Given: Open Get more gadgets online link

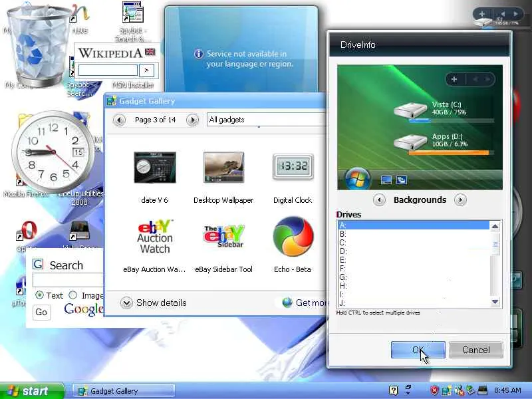Looking at the screenshot, I should coord(305,303).
